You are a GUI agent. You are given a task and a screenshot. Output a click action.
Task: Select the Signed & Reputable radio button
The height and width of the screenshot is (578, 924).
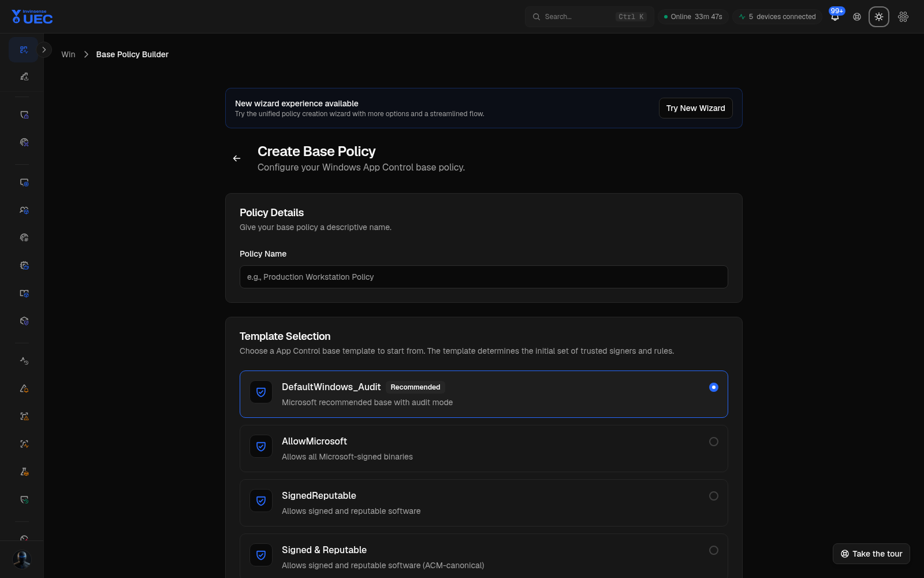[714, 550]
